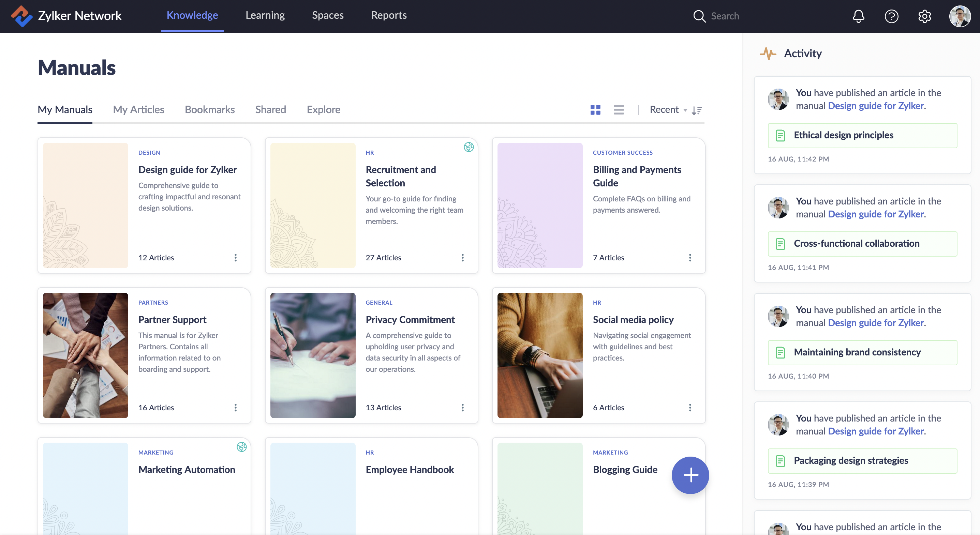Open the settings gear icon

pyautogui.click(x=924, y=16)
